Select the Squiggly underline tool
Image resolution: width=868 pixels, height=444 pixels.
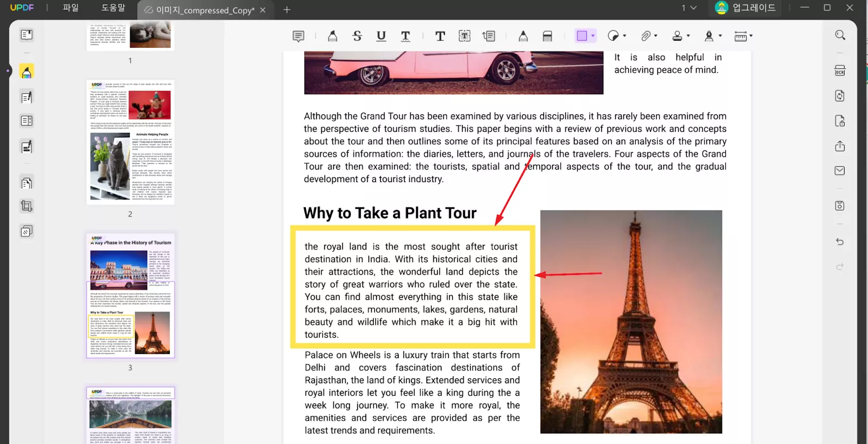(406, 36)
